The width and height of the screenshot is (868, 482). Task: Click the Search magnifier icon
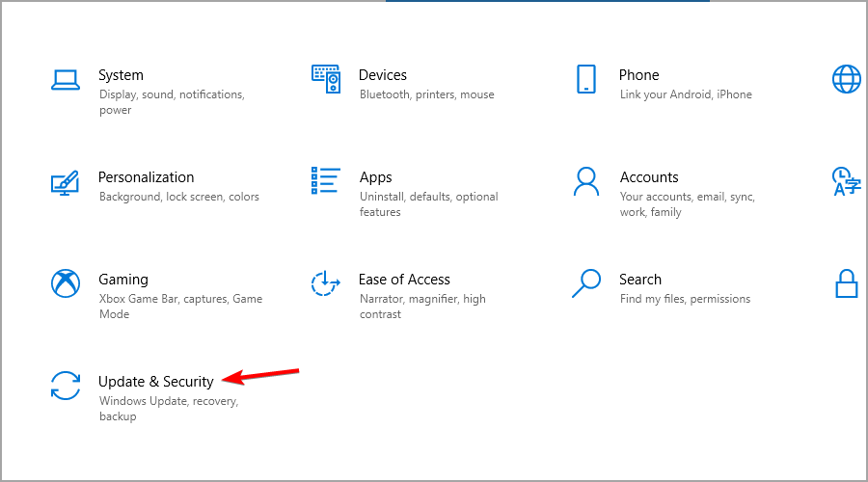point(586,283)
